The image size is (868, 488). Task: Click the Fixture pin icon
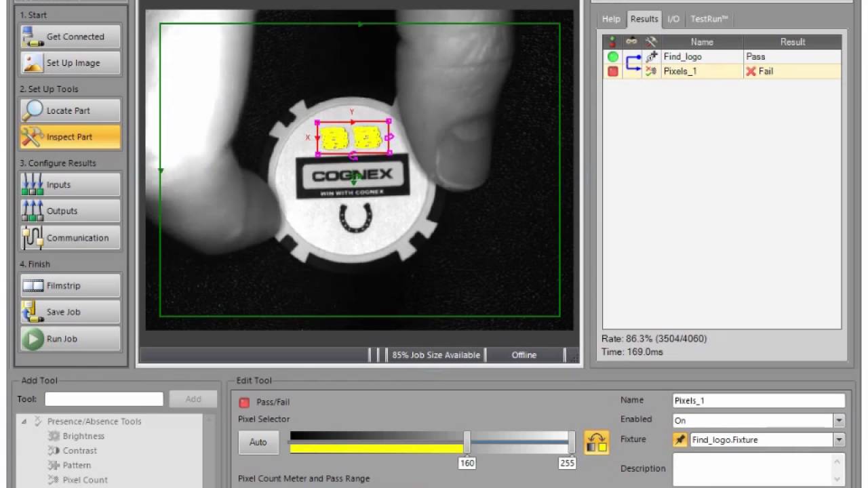pos(680,440)
